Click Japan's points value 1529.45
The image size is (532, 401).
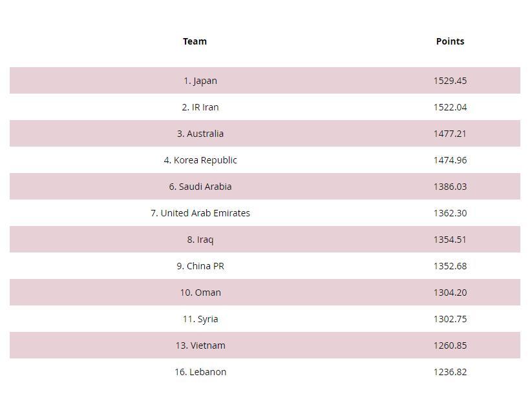[x=450, y=81]
